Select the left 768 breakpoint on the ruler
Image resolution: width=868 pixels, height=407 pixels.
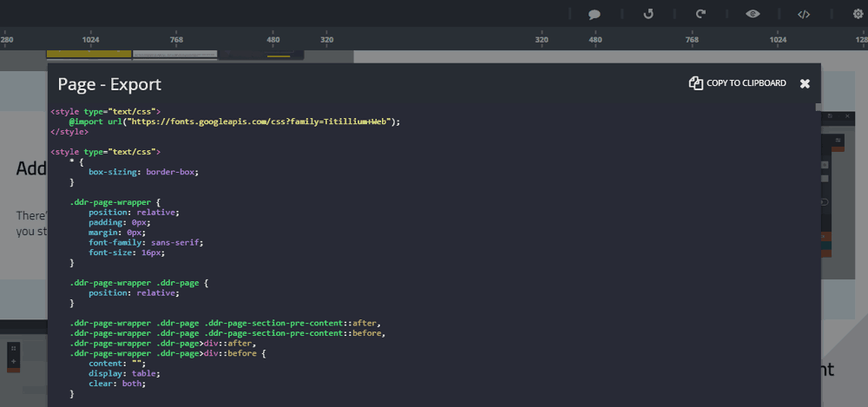(176, 40)
